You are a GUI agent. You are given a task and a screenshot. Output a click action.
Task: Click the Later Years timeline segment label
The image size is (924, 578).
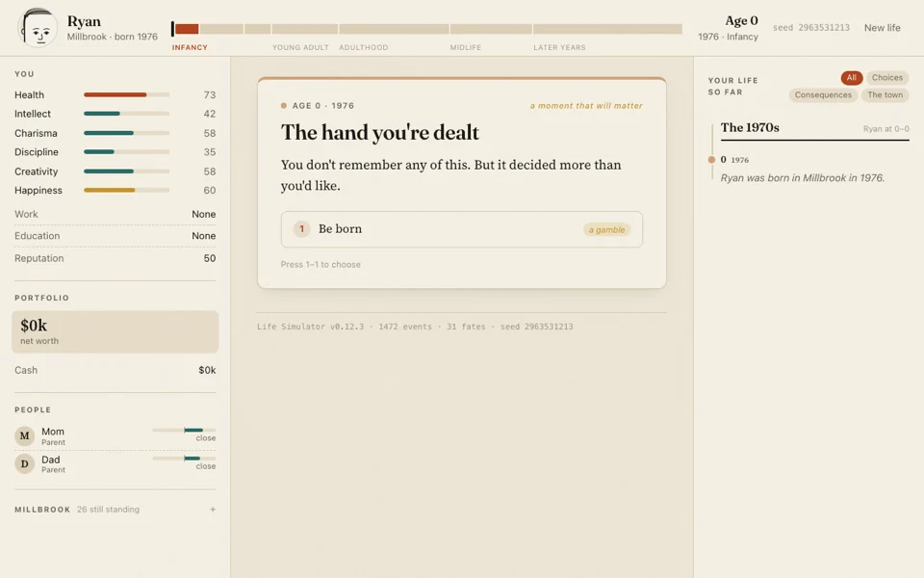point(559,47)
